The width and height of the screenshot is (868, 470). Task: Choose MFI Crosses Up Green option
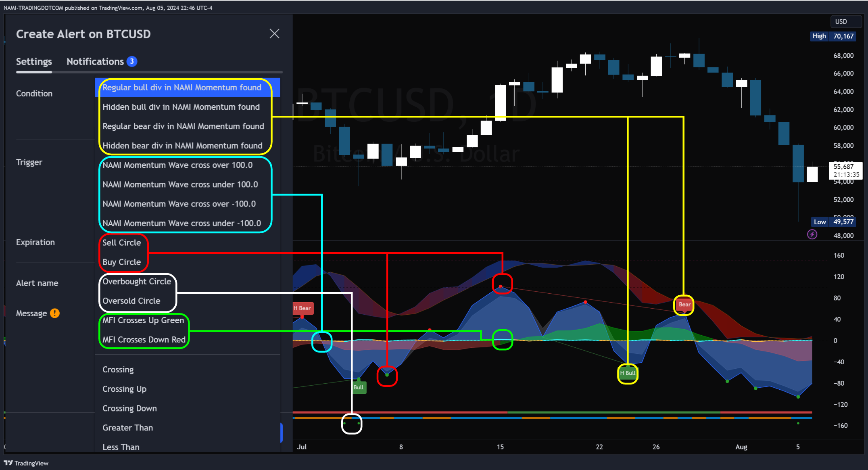coord(143,320)
